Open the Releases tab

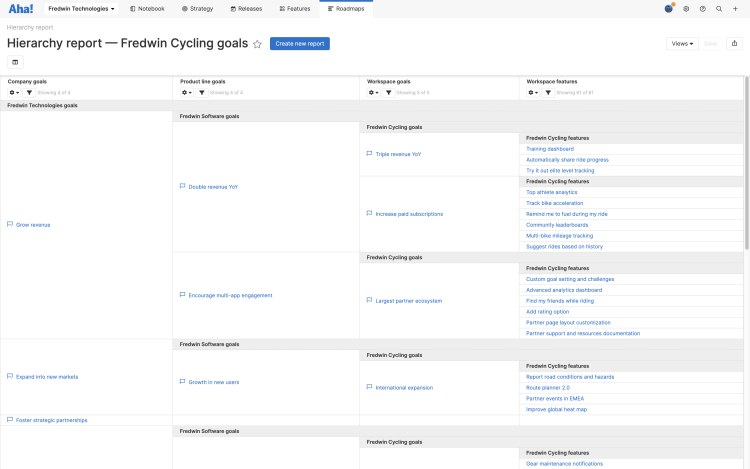pyautogui.click(x=246, y=9)
